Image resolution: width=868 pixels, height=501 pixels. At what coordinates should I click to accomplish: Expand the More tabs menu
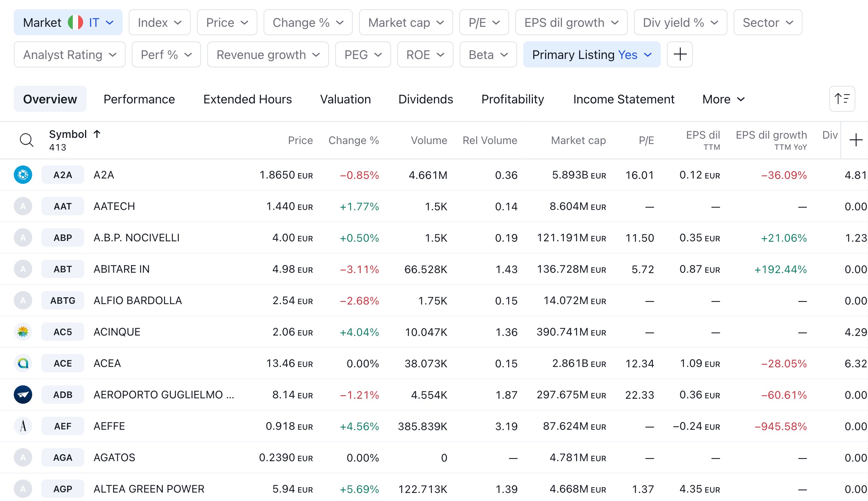[723, 99]
